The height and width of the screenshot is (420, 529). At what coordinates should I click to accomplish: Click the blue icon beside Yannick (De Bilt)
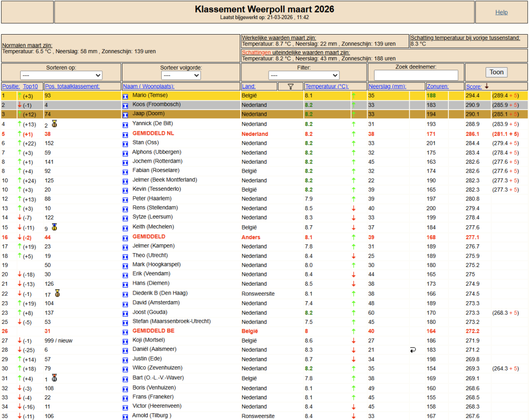(125, 125)
